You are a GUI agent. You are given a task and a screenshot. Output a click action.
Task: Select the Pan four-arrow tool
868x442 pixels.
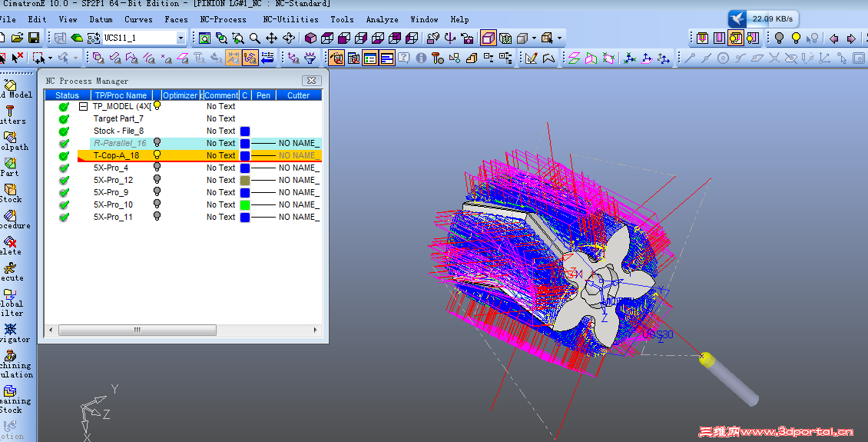[271, 38]
